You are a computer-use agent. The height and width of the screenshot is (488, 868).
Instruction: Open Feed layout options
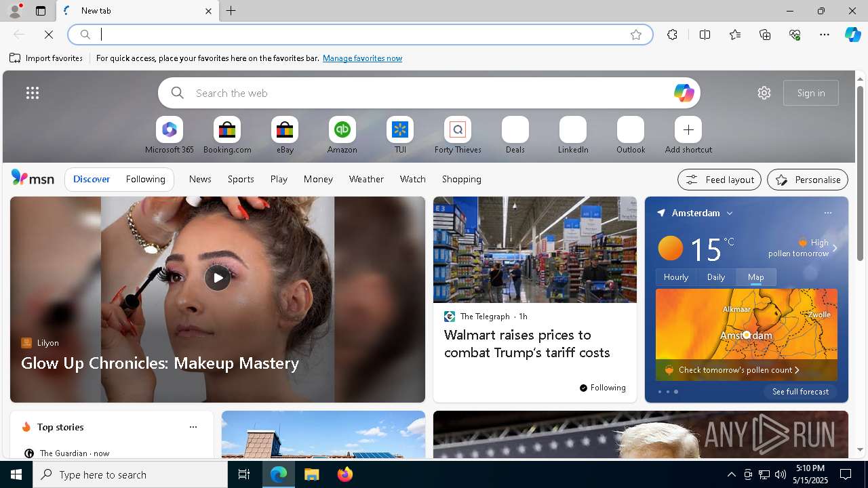point(719,180)
